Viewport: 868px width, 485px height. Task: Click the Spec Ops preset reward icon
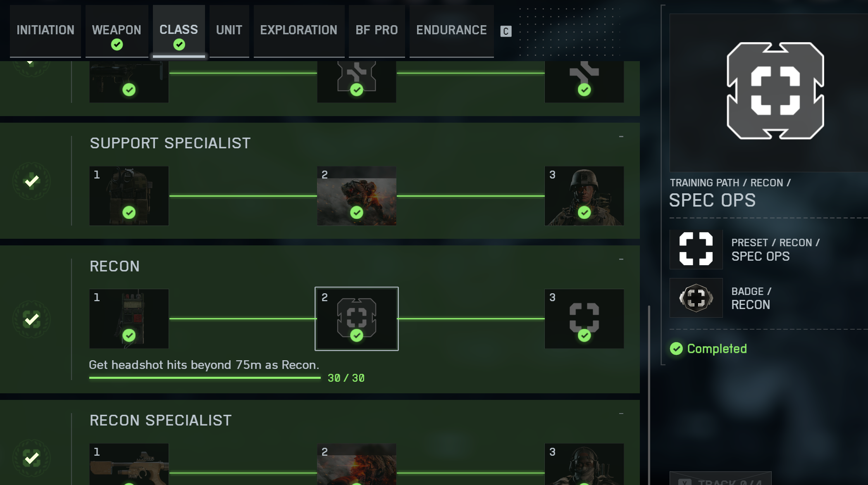[x=696, y=249]
